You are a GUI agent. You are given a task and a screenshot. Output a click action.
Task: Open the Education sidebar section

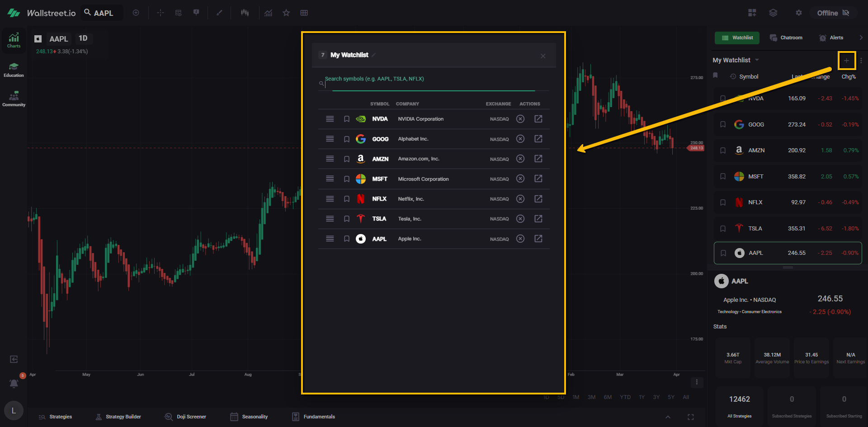(14, 70)
